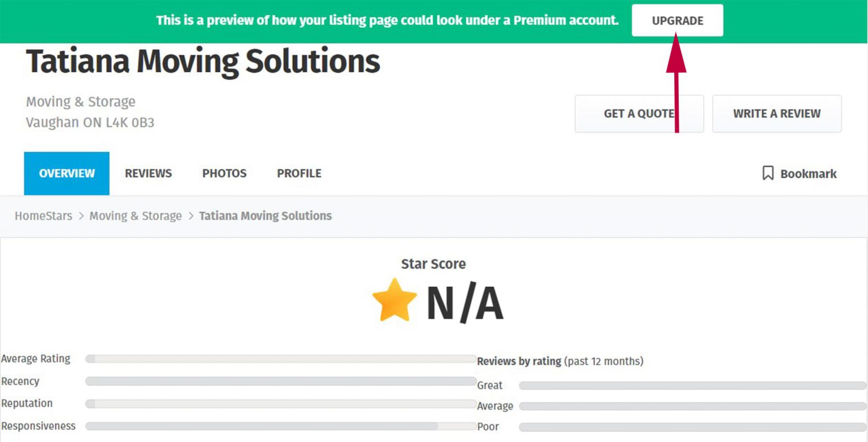868x442 pixels.
Task: Click the Responsiveness progress bar
Action: (x=281, y=426)
